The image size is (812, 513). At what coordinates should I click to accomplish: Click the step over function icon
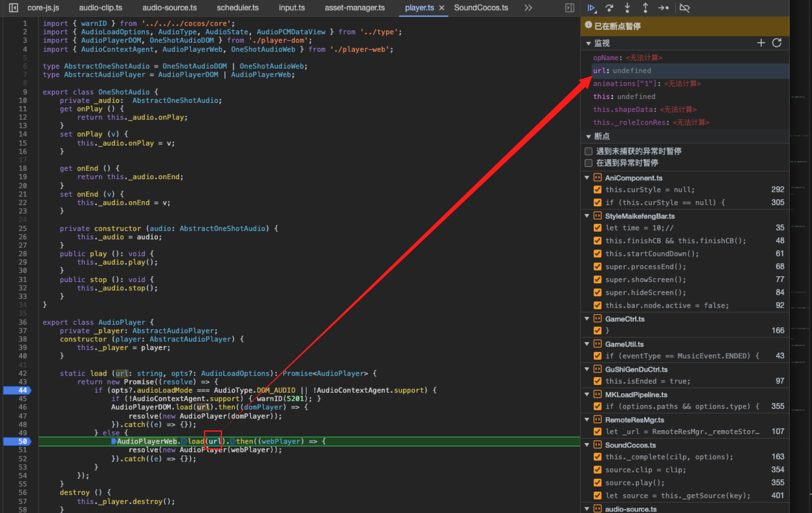point(609,8)
